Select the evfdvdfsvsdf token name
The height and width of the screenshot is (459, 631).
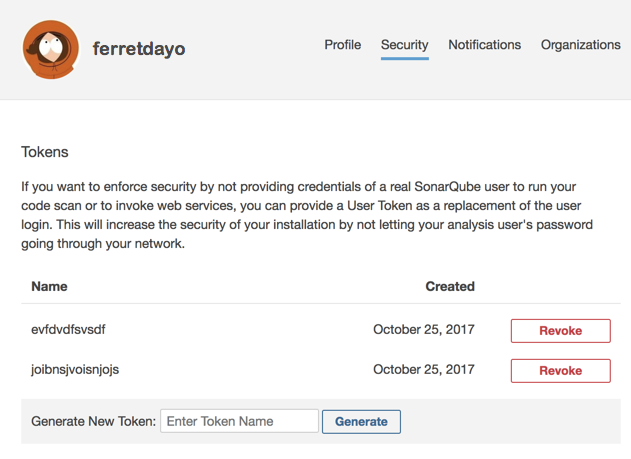[x=68, y=329]
